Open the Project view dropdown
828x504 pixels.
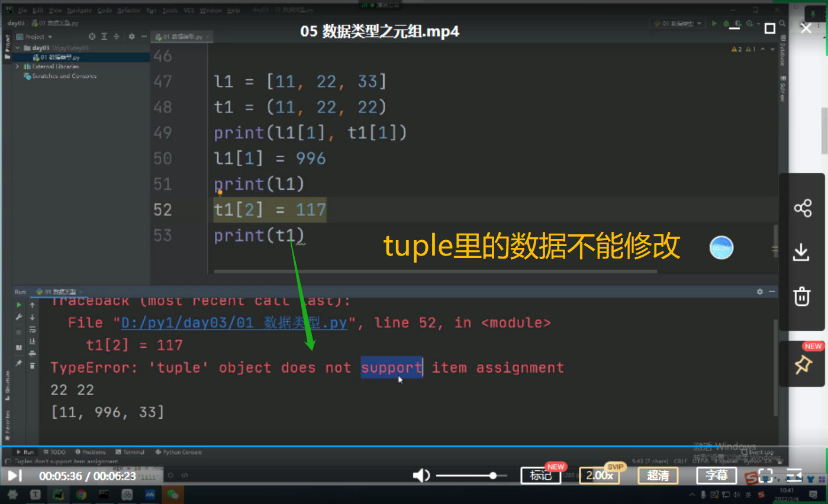point(34,37)
